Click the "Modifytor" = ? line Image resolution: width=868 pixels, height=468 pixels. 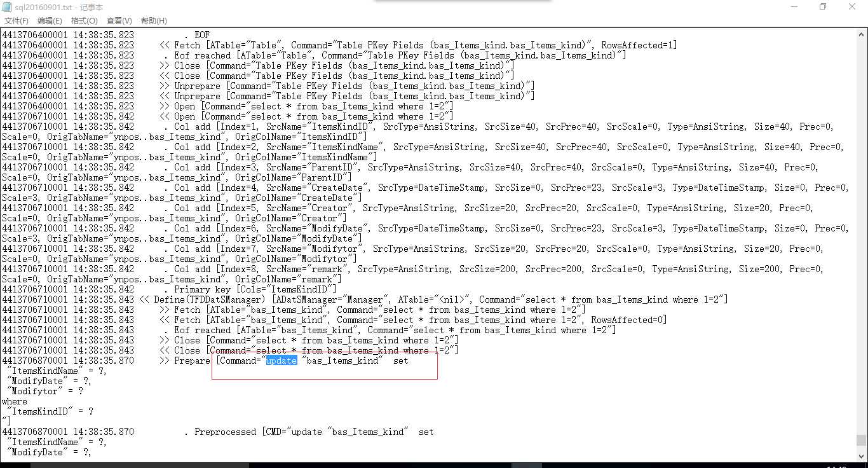tap(44, 391)
